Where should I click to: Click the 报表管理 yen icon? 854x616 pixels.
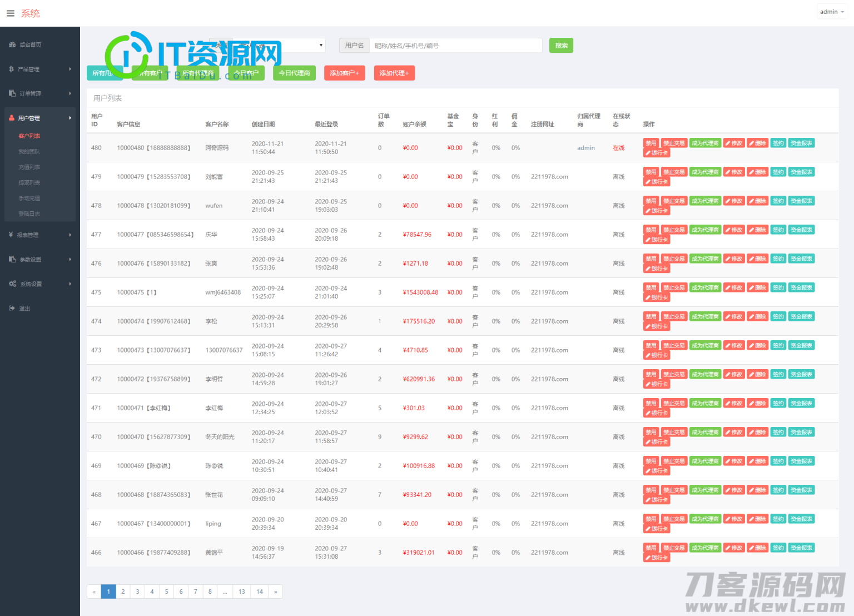click(11, 235)
